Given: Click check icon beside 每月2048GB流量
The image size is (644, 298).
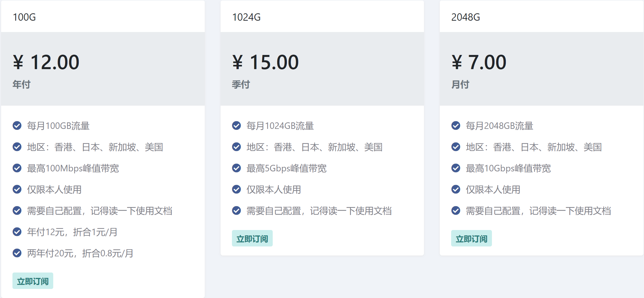Looking at the screenshot, I should [x=456, y=125].
